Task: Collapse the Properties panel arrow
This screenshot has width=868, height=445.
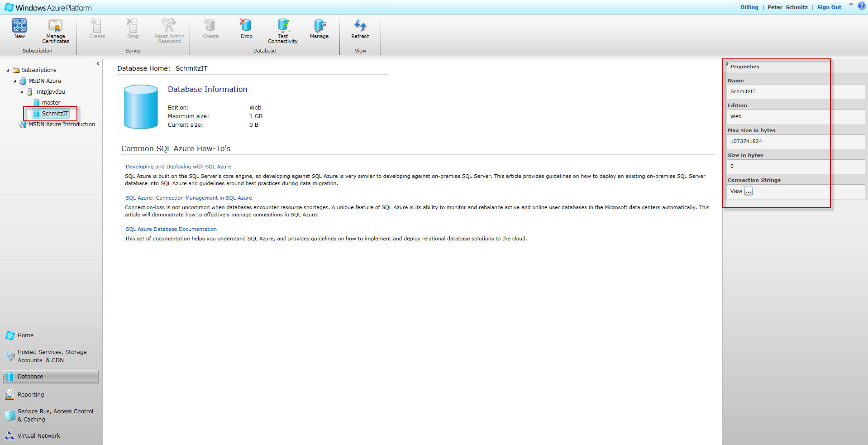Action: point(727,64)
